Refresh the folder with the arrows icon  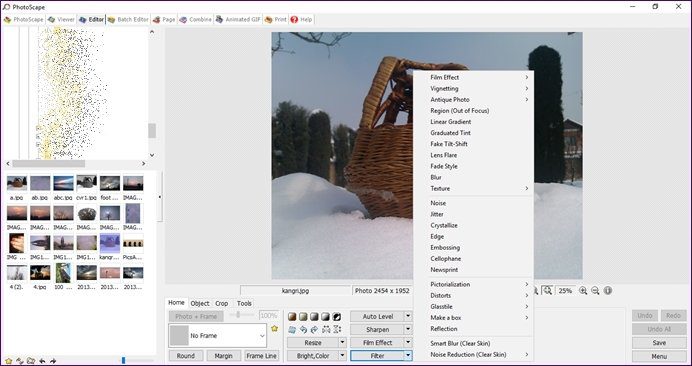pos(19,361)
